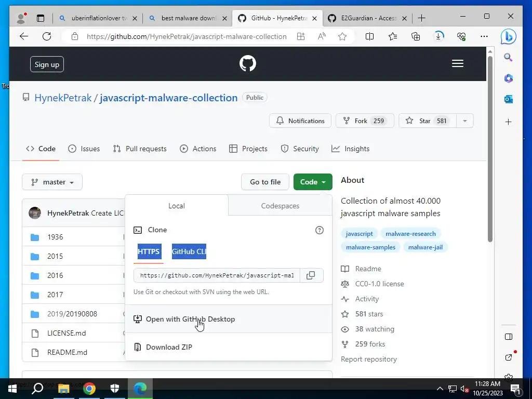Open Bing Copilot sidebar icon
Viewport: 532px width, 399px height.
click(508, 37)
